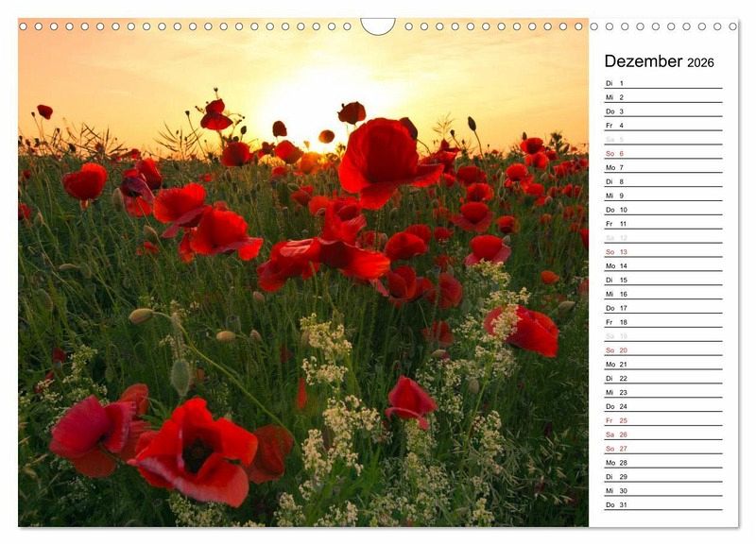Select the Mi 16 date row
The image size is (756, 545).
[x=663, y=294]
